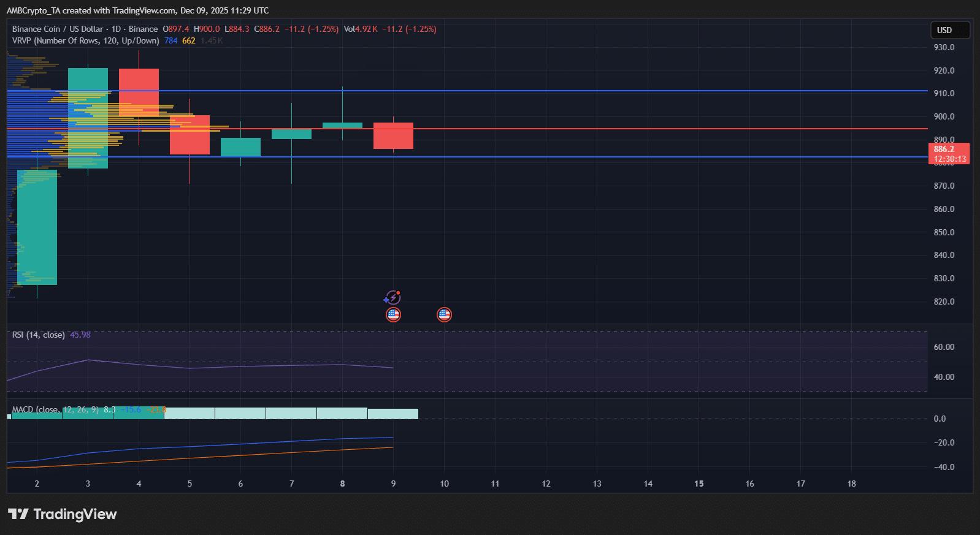Image resolution: width=980 pixels, height=535 pixels.
Task: Click the red 886.2 current price label
Action: (x=949, y=153)
